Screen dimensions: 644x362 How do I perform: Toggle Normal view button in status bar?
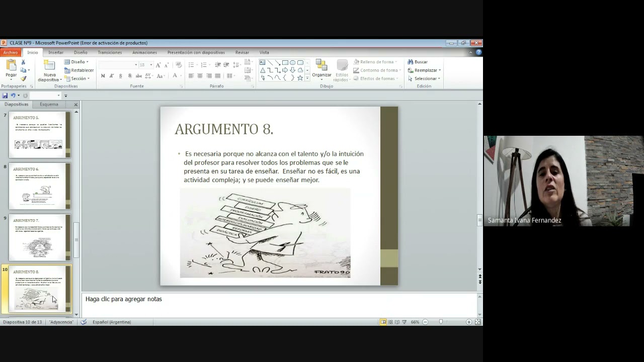point(383,322)
